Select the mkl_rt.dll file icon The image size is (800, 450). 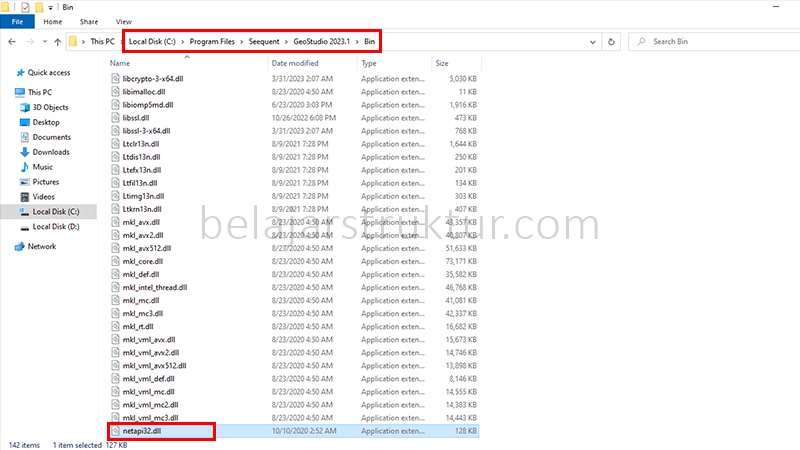tap(115, 327)
